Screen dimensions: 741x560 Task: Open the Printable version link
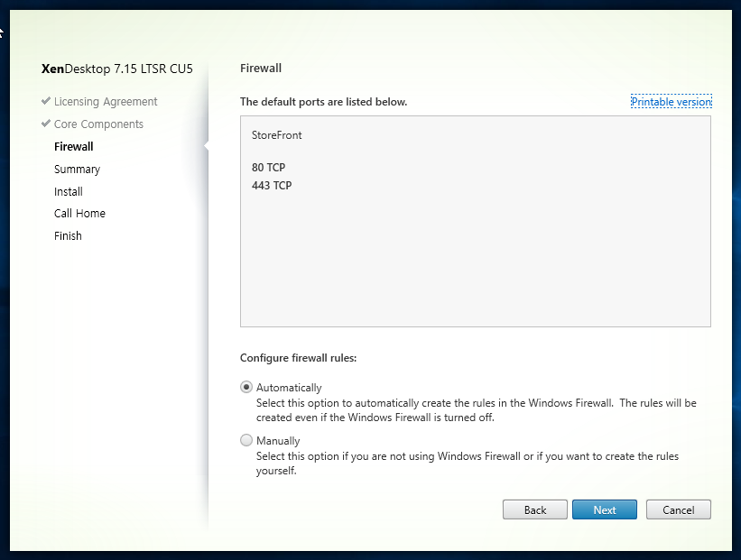(x=672, y=102)
